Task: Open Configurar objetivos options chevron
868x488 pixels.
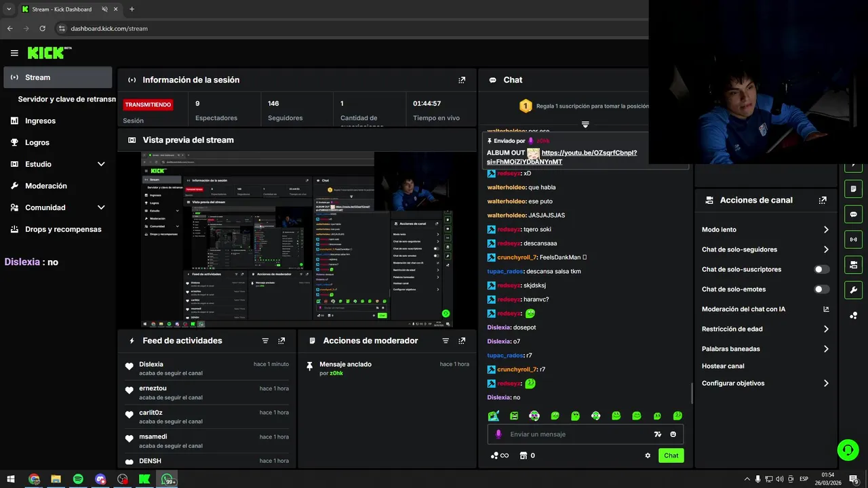Action: pyautogui.click(x=826, y=383)
